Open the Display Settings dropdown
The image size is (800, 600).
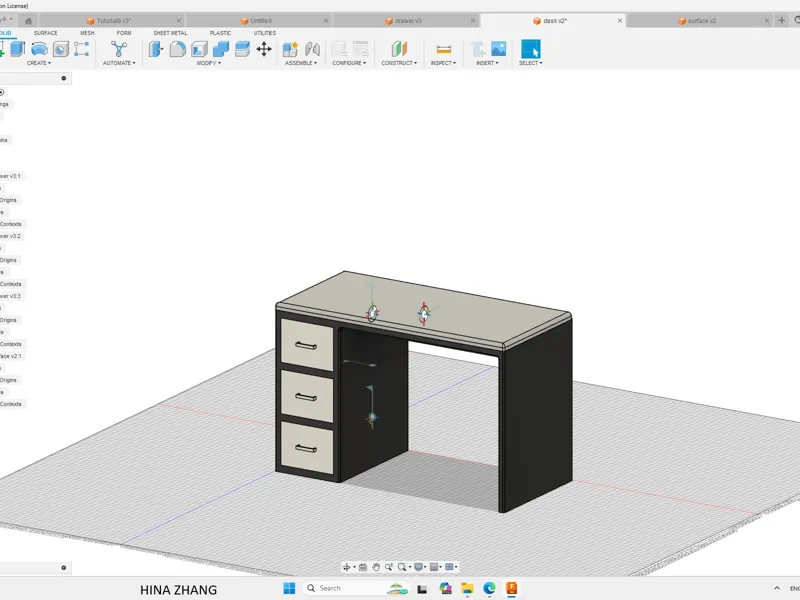420,567
